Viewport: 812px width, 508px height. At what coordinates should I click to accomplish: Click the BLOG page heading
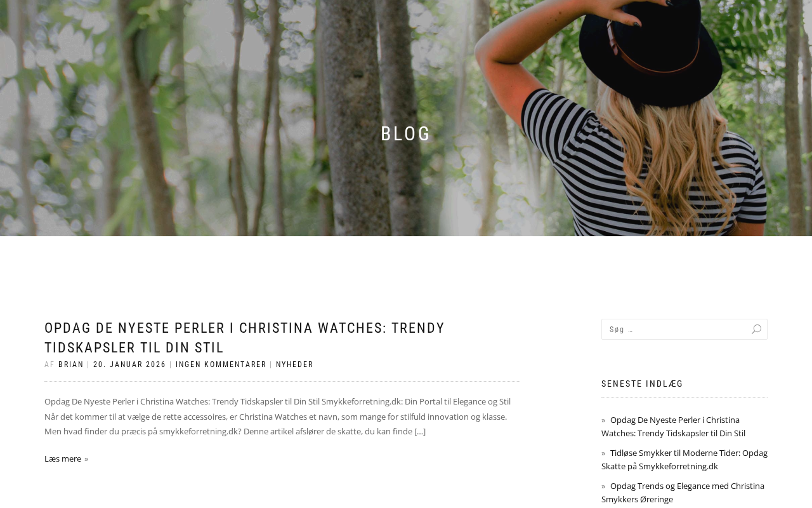[x=406, y=134]
